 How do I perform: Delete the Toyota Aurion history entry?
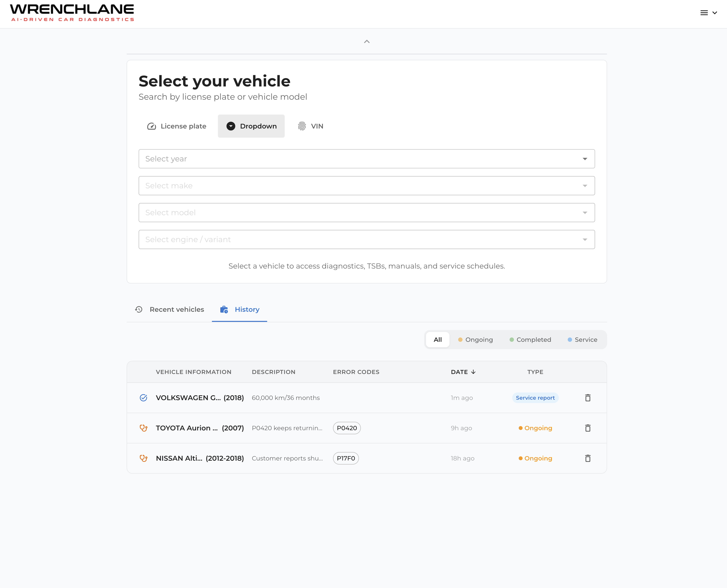tap(588, 428)
